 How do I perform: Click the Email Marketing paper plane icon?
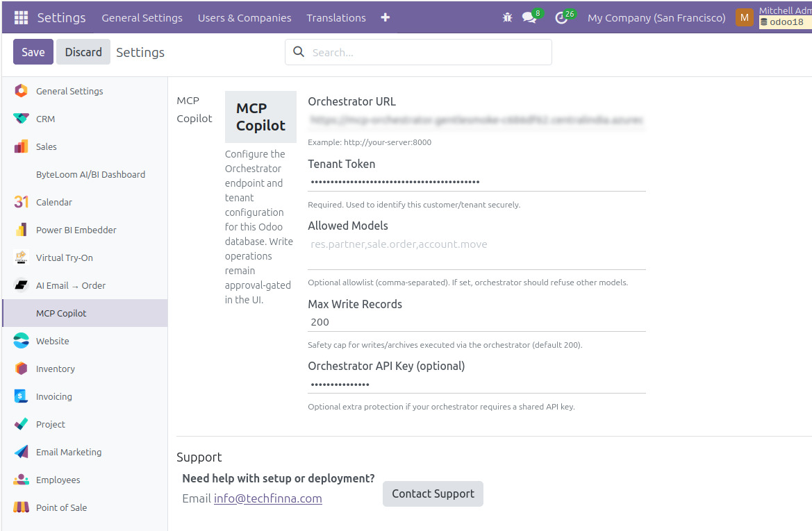[x=22, y=452]
